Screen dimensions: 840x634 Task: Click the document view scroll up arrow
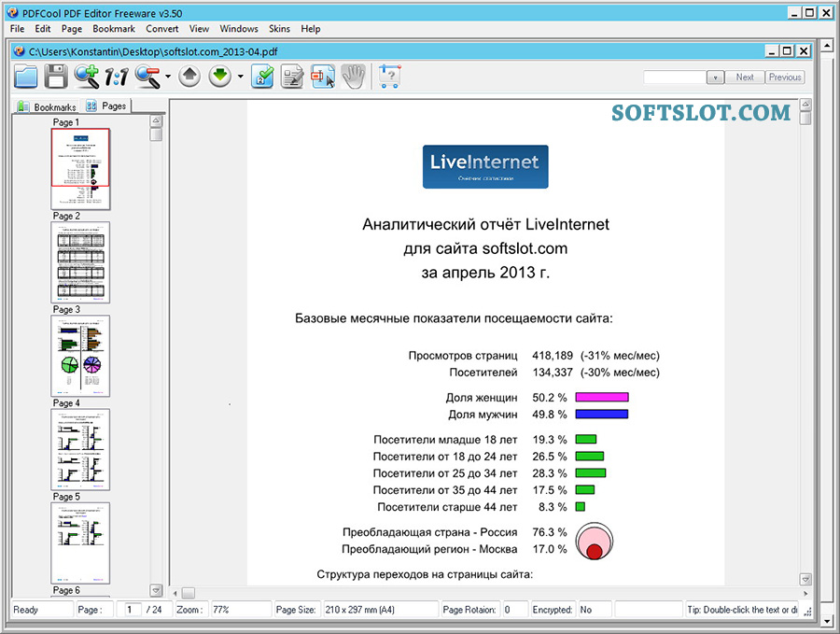805,104
